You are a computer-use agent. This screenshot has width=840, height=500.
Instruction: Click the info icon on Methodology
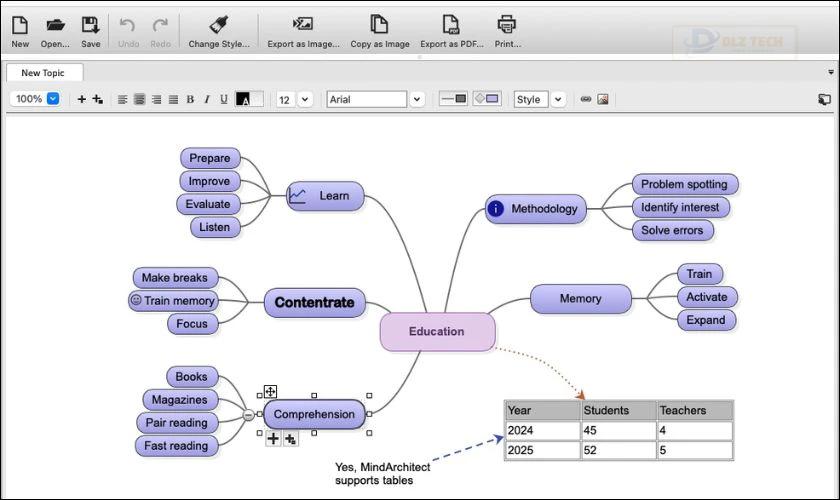(x=496, y=209)
